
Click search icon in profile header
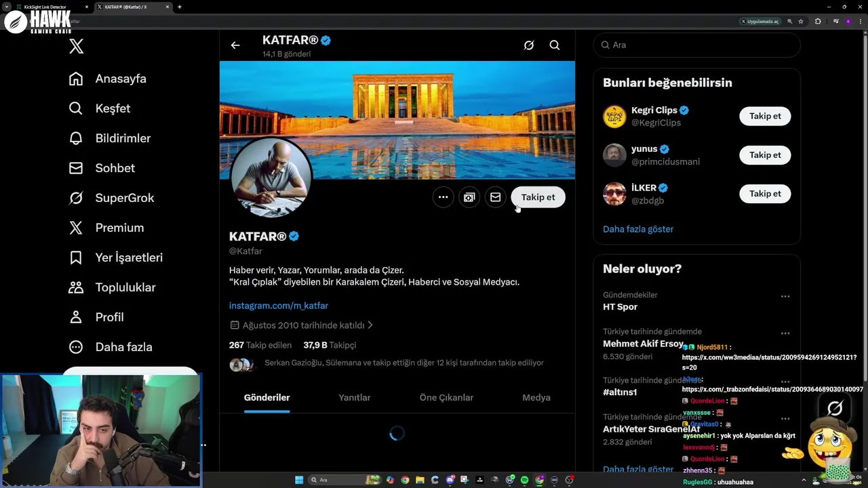tap(555, 45)
